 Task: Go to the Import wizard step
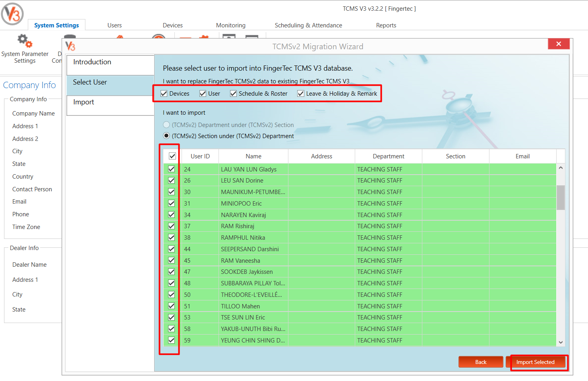[110, 106]
